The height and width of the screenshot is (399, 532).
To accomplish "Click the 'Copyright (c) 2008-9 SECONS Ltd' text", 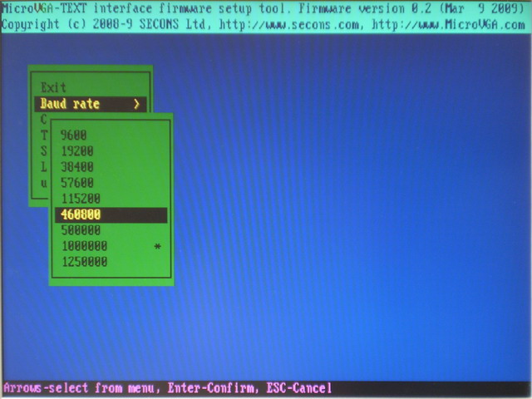I will [106, 24].
